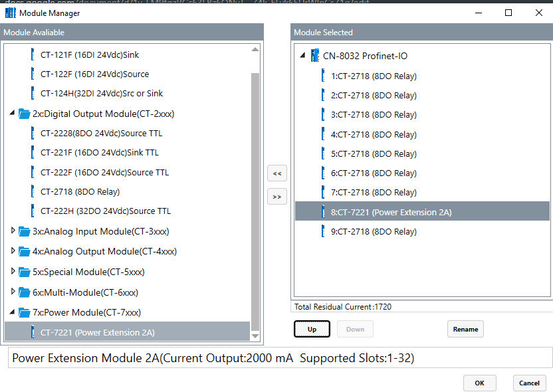
Task: Click icon of slot 1 CT-2718
Action: click(323, 76)
